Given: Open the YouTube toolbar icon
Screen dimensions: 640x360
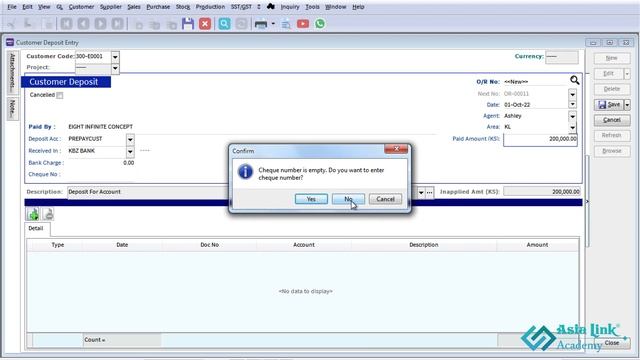Looking at the screenshot, I should click(x=303, y=24).
